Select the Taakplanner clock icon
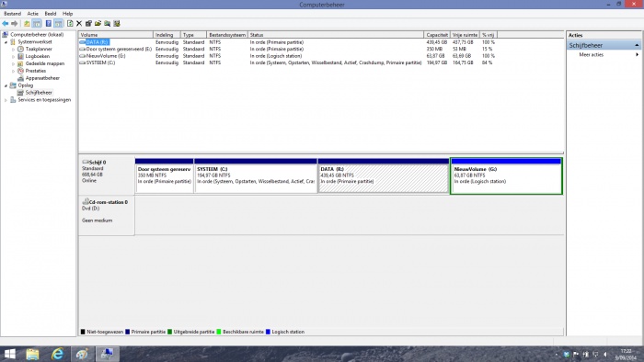This screenshot has width=644, height=362. click(20, 49)
